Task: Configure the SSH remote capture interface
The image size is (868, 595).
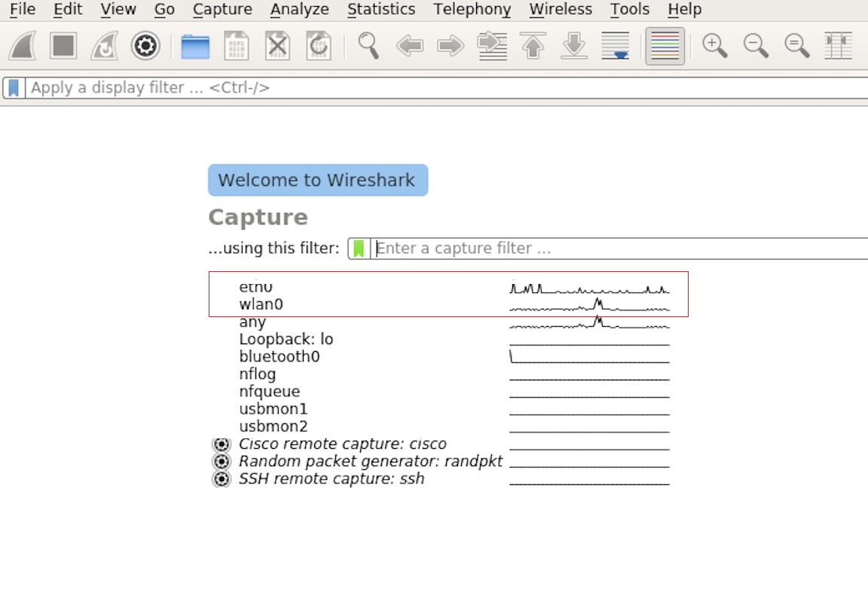Action: coord(221,478)
